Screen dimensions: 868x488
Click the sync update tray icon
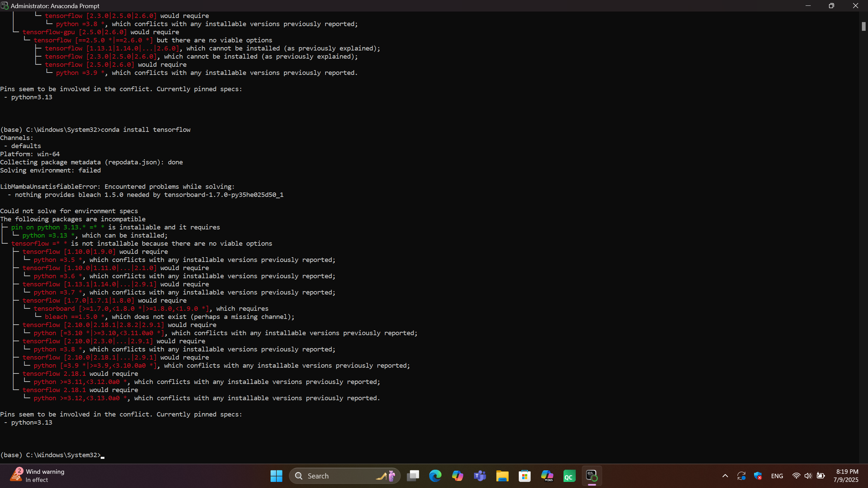[741, 476]
